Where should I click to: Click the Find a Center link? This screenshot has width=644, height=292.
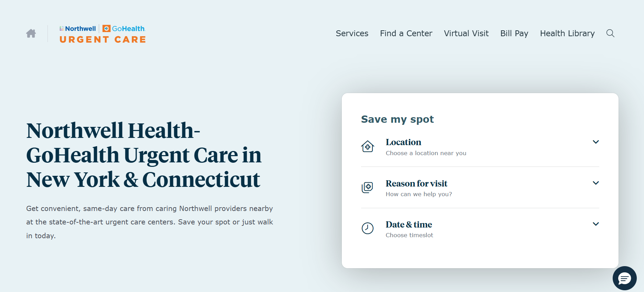(406, 33)
